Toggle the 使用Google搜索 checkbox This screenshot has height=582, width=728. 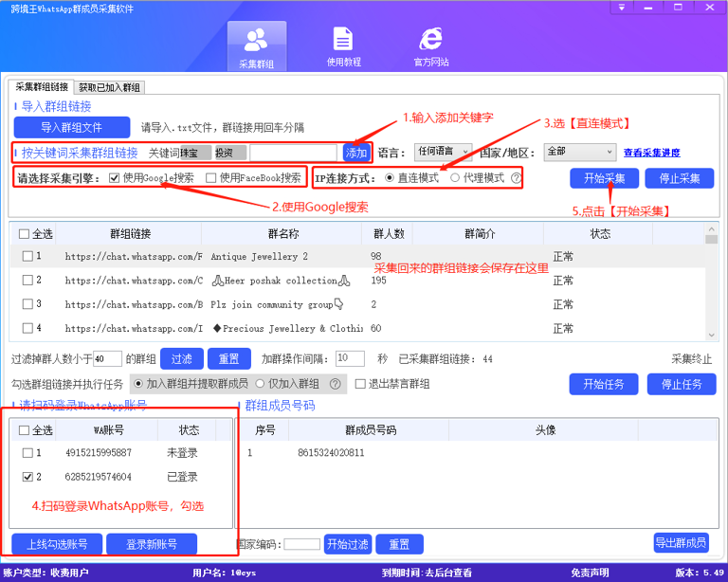114,178
